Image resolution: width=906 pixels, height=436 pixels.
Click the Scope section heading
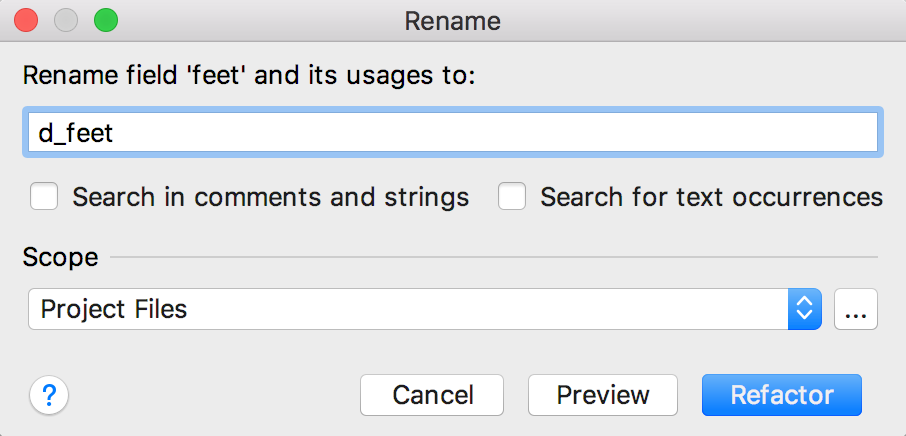[60, 257]
